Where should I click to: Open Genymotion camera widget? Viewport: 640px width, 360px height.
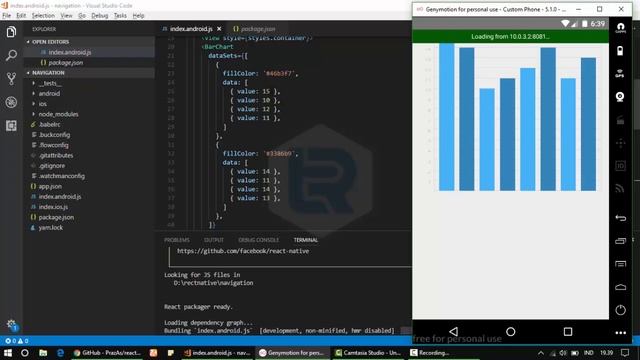(x=620, y=97)
